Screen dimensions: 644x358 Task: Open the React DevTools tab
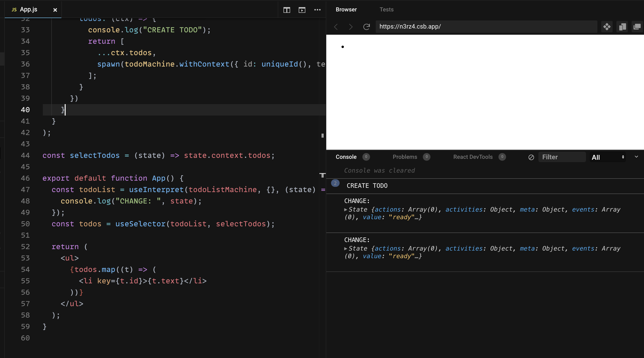point(472,157)
